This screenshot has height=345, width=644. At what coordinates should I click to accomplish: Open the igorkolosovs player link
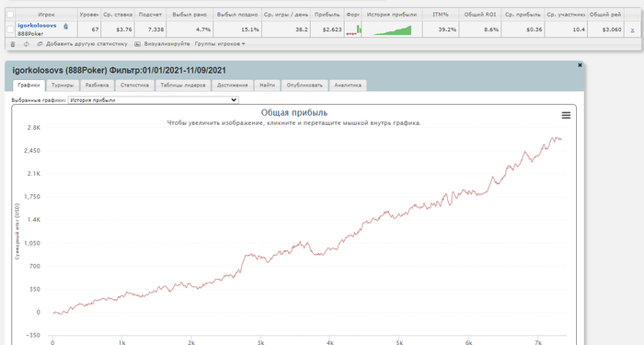point(37,26)
